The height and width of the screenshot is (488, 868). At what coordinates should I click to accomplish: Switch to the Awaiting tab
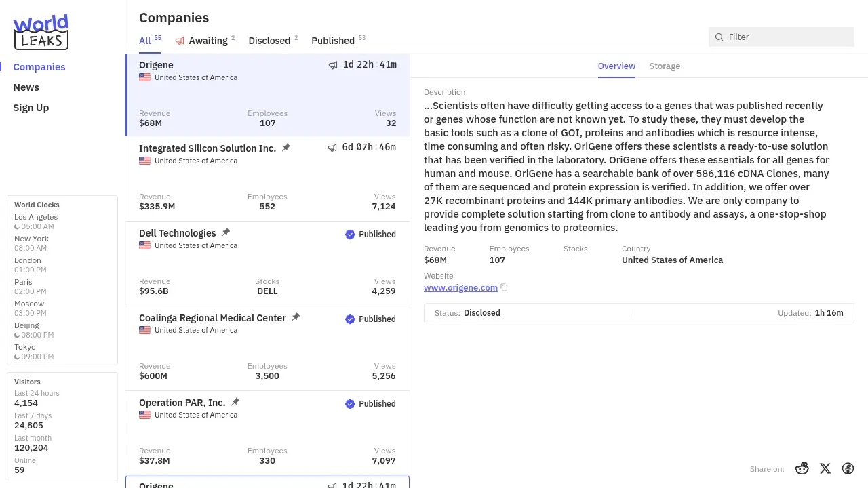[x=208, y=41]
